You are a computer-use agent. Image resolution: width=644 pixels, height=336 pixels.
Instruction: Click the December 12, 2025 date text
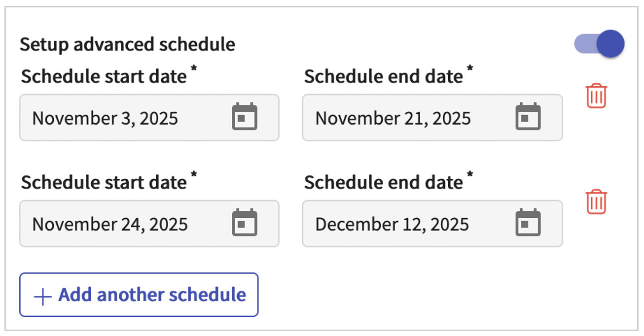(392, 225)
